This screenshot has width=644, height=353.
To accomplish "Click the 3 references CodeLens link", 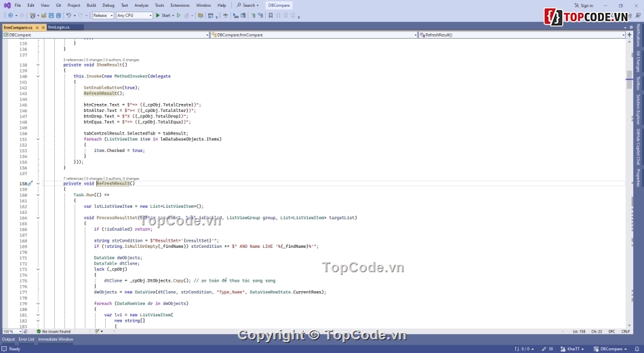I will [x=73, y=60].
